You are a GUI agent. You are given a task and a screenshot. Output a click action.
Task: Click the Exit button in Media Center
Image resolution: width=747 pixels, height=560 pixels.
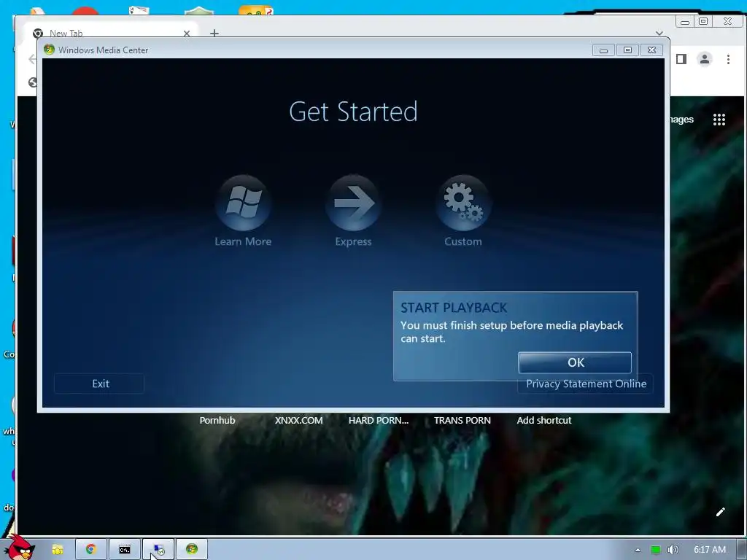[x=99, y=384]
